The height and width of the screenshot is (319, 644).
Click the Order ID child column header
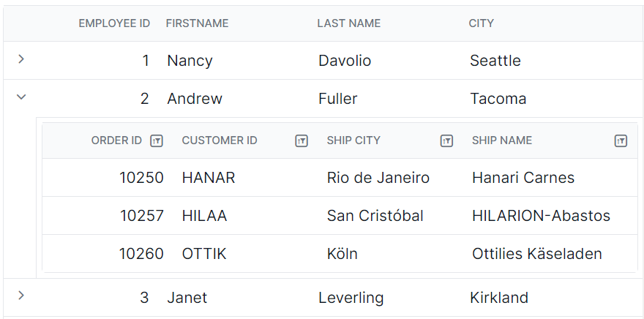[116, 140]
